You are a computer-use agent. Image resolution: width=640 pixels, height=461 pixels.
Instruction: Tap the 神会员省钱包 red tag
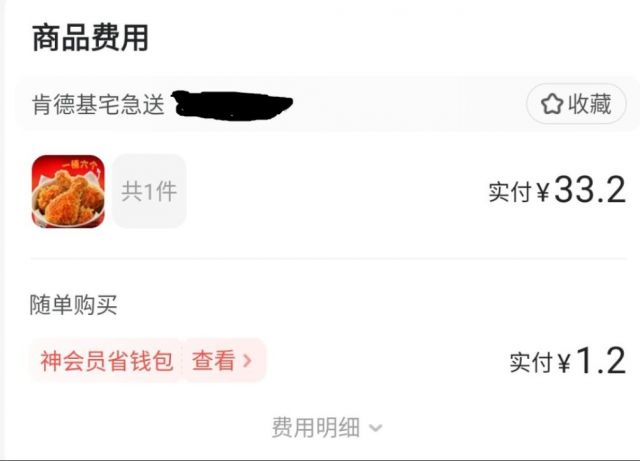106,361
